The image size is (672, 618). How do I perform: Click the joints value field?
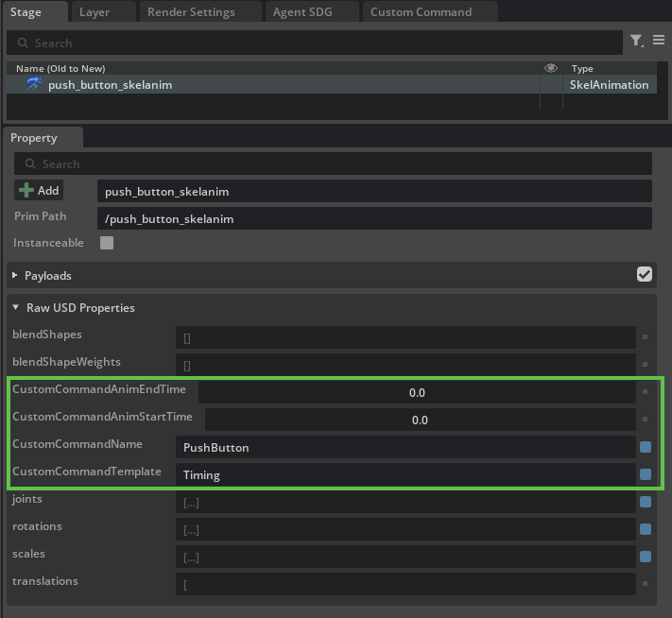click(x=405, y=502)
